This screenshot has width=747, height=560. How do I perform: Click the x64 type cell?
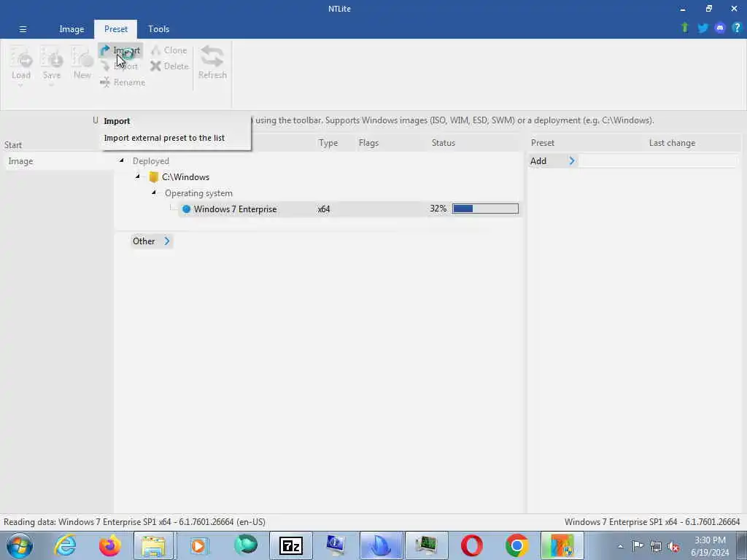(324, 209)
